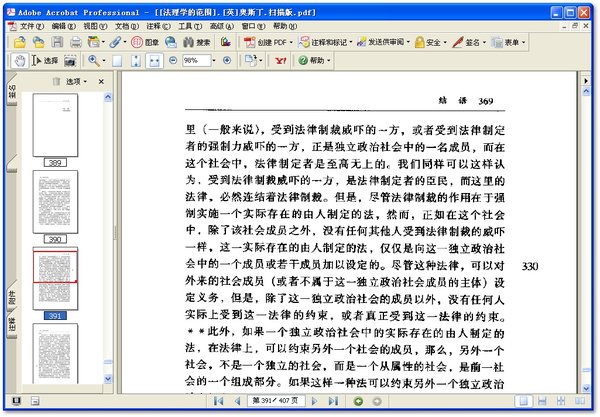Image resolution: width=600 pixels, height=417 pixels.
Task: Select the Hand tool
Action: click(20, 60)
